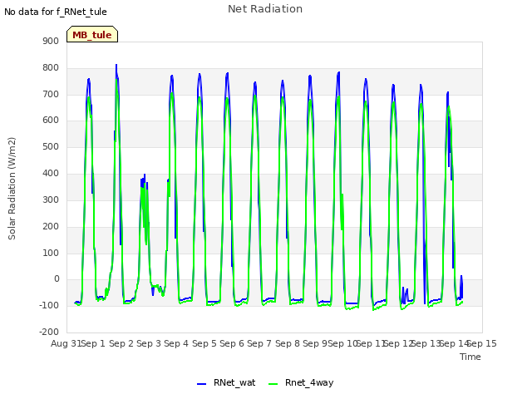Click the -200 y-axis tick label
Image resolution: width=532 pixels, height=399 pixels.
pos(49,332)
